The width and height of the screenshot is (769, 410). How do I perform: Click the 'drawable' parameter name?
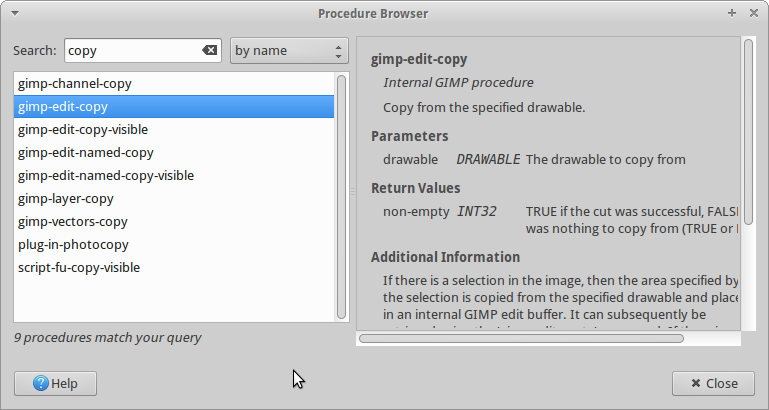pyautogui.click(x=410, y=159)
